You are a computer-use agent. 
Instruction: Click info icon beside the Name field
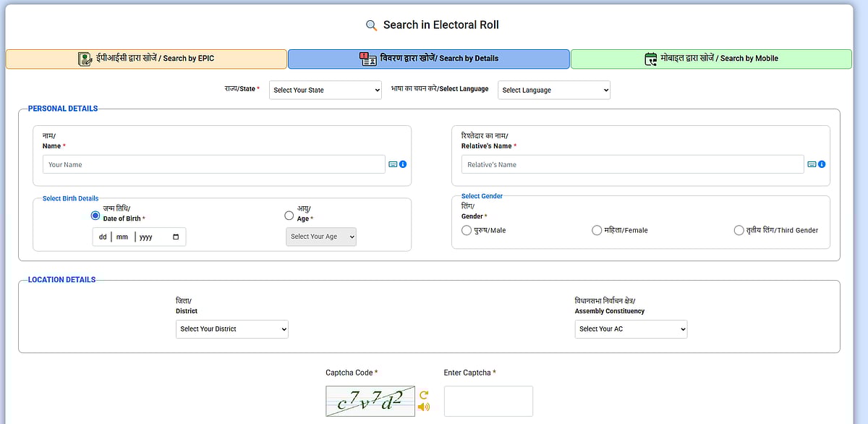click(x=403, y=164)
